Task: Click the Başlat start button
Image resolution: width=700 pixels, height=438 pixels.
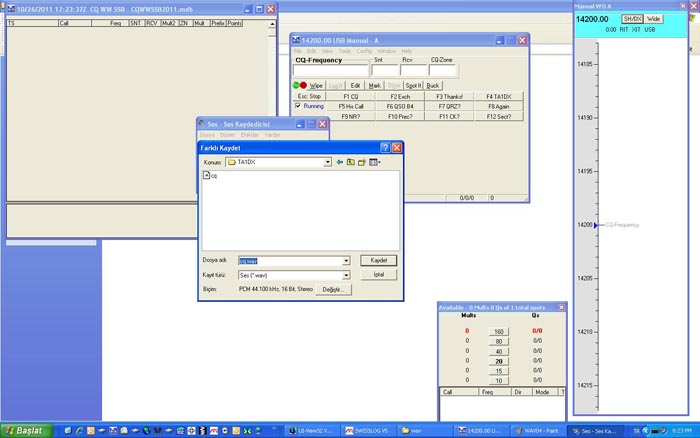Action: pos(23,430)
